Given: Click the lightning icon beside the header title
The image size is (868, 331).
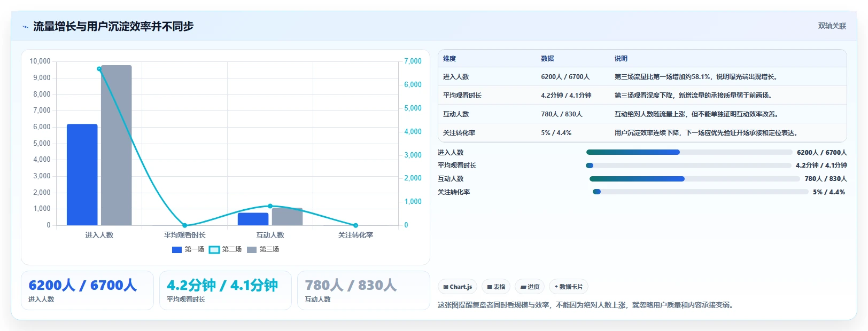Looking at the screenshot, I should 25,27.
